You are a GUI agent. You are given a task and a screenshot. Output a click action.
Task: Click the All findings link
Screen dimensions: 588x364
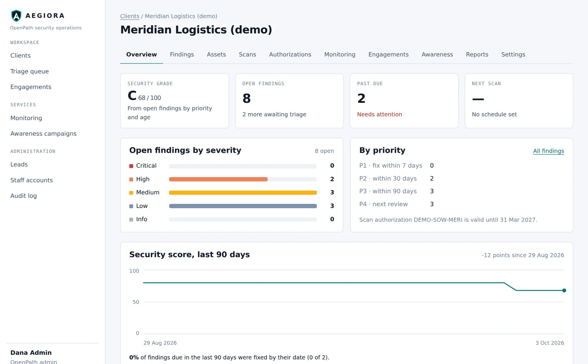548,151
